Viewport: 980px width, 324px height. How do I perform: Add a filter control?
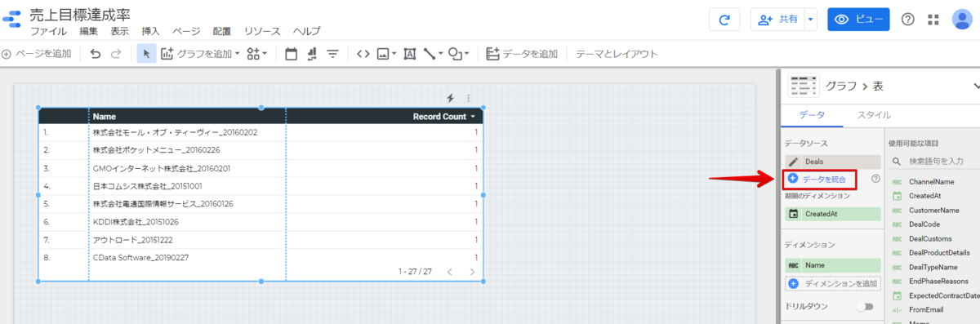[333, 54]
